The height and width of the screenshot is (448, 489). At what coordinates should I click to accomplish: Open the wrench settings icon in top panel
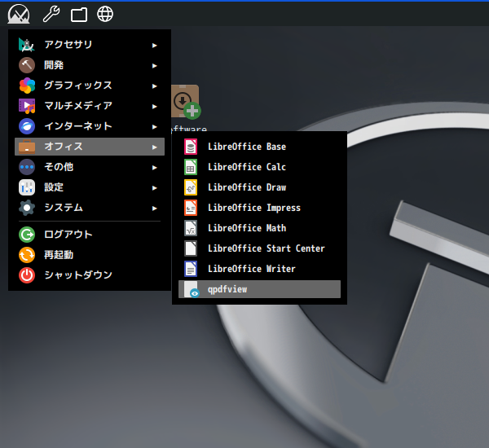pyautogui.click(x=51, y=14)
